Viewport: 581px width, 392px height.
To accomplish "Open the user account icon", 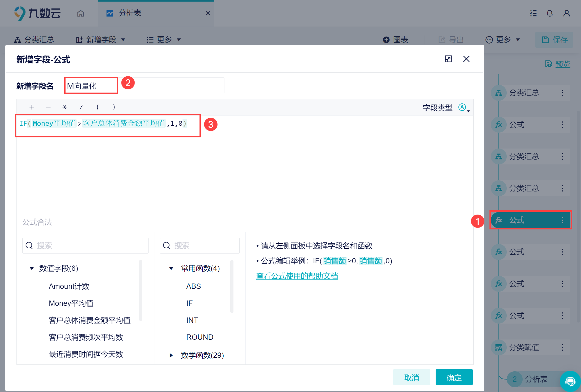I will [x=567, y=13].
